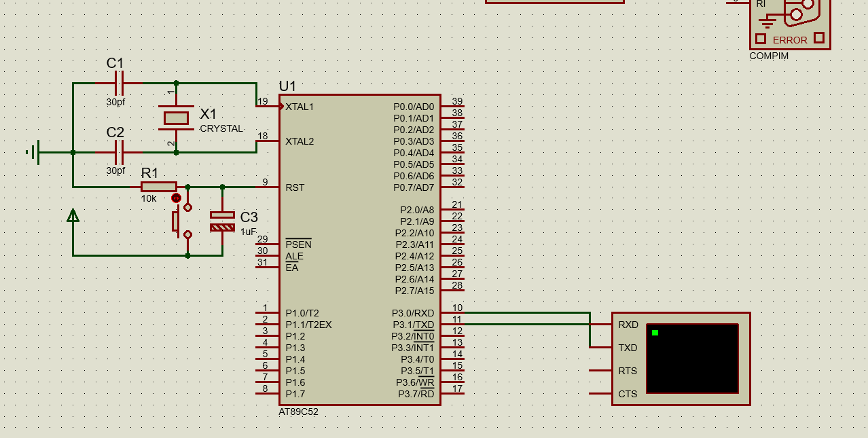Click the C3 reference label
Screen dimensions: 868x438
pyautogui.click(x=249, y=217)
